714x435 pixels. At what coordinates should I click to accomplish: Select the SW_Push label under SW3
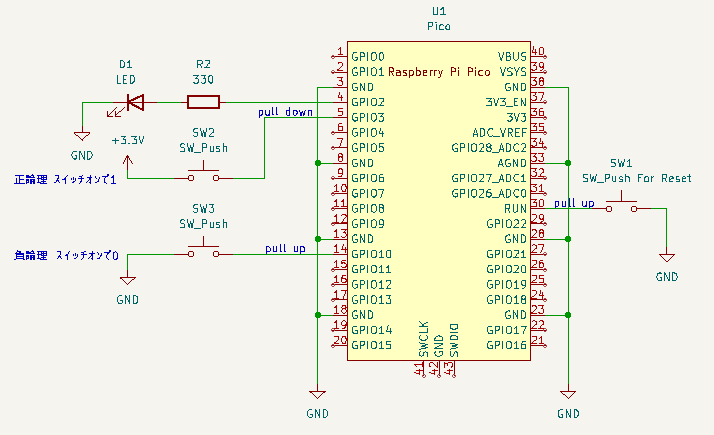click(203, 224)
